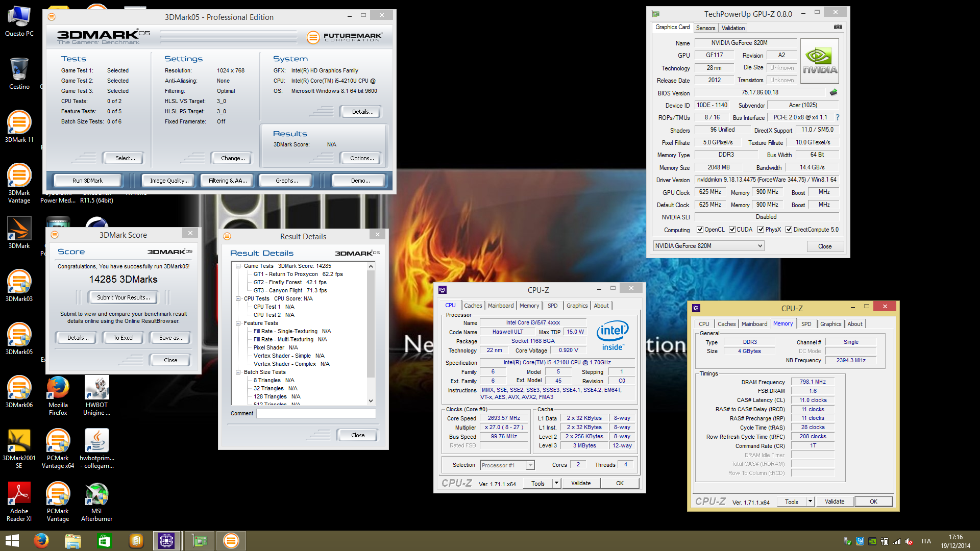Click the Image Quality button
This screenshot has width=980, height=551.
[x=169, y=181]
